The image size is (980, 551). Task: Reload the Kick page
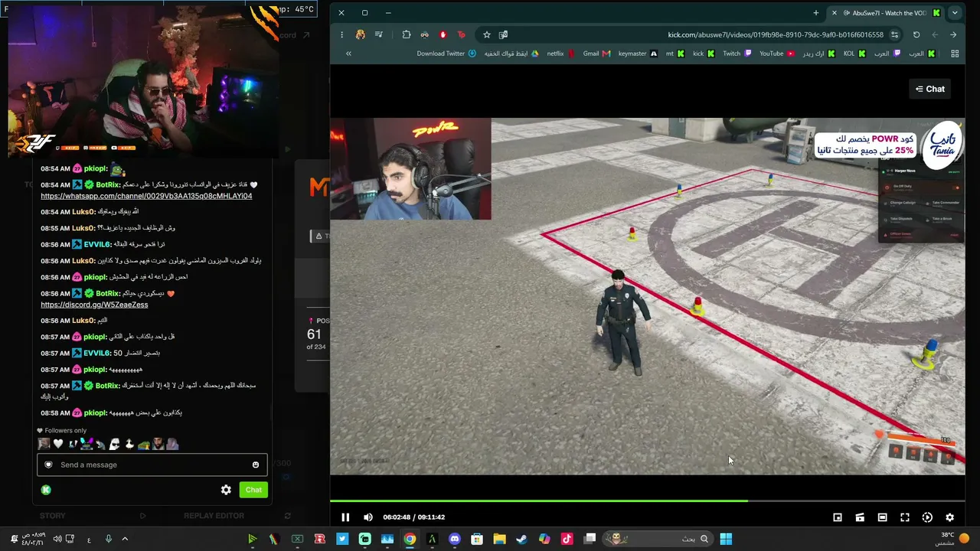[x=916, y=34]
